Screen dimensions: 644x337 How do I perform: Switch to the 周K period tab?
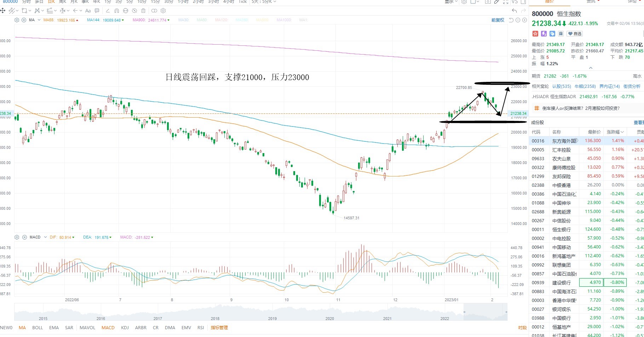pos(63,2)
